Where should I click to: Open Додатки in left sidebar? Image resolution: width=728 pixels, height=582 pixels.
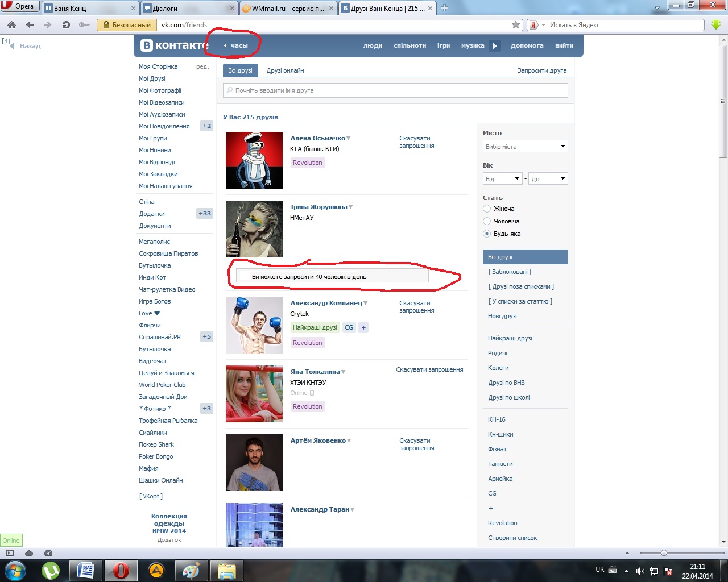point(152,214)
